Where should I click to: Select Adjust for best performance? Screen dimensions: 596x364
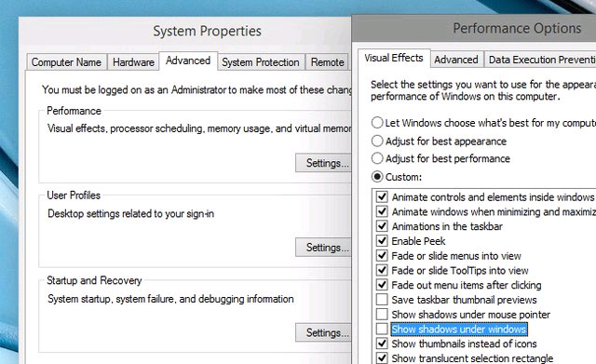377,158
